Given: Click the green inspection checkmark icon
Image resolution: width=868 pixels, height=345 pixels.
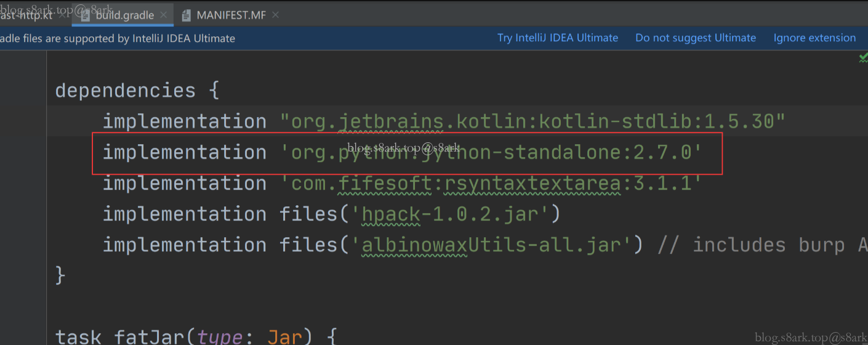Looking at the screenshot, I should click(x=863, y=57).
